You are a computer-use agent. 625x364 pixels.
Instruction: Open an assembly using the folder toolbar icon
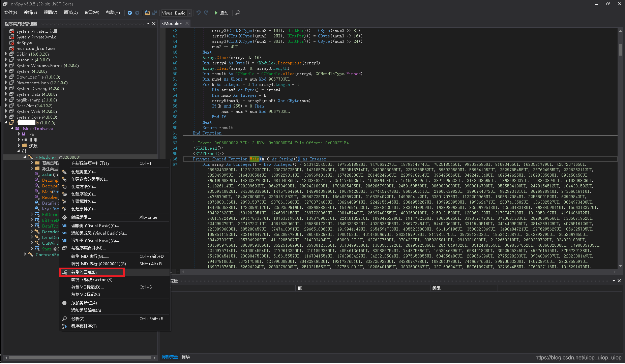[x=147, y=13]
